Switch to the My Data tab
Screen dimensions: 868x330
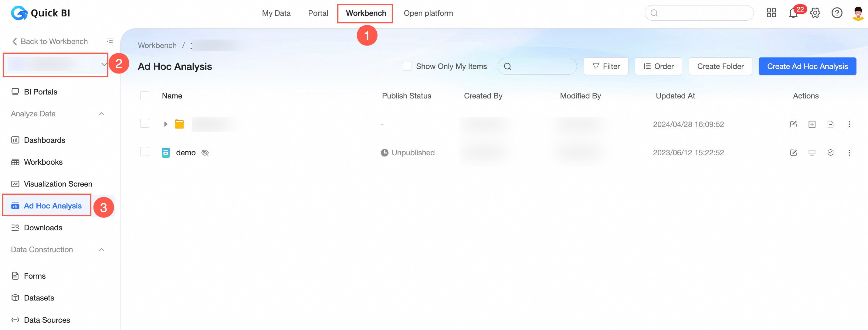pyautogui.click(x=276, y=13)
